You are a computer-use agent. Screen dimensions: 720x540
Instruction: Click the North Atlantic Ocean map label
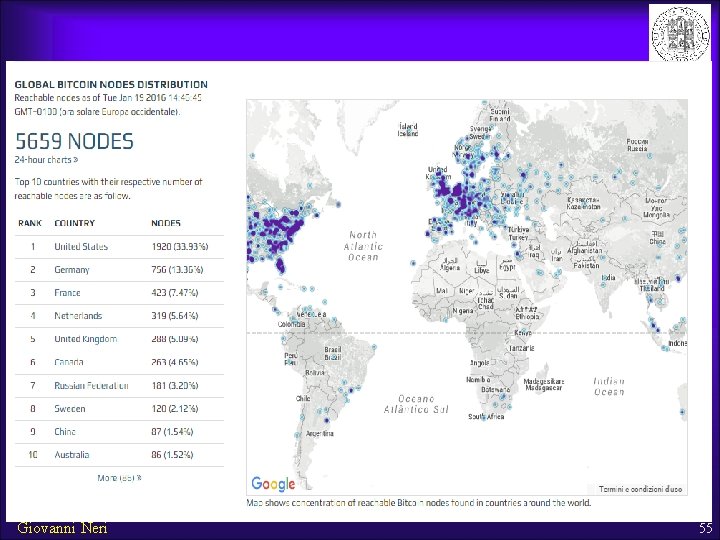(x=363, y=246)
